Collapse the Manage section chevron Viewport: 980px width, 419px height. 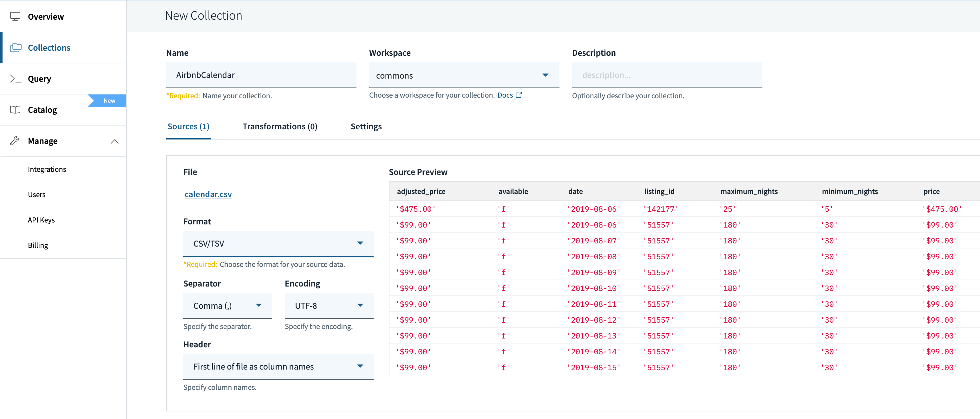coord(114,141)
